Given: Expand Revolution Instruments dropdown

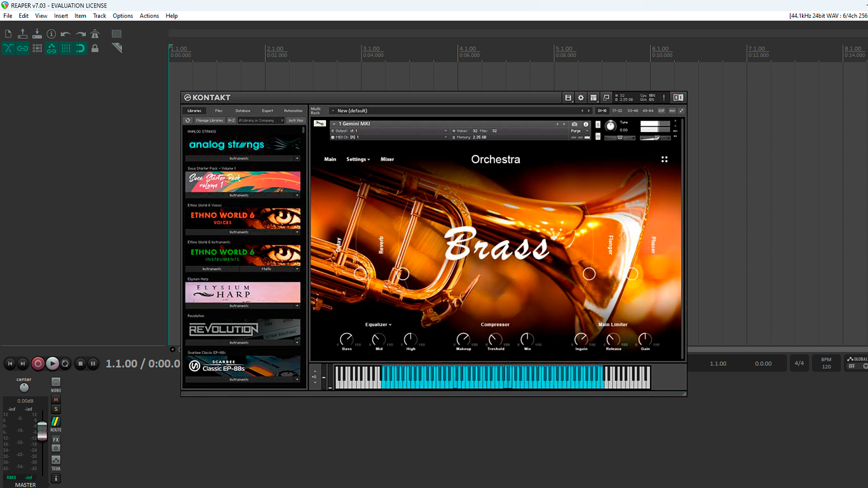Looking at the screenshot, I should (x=297, y=342).
